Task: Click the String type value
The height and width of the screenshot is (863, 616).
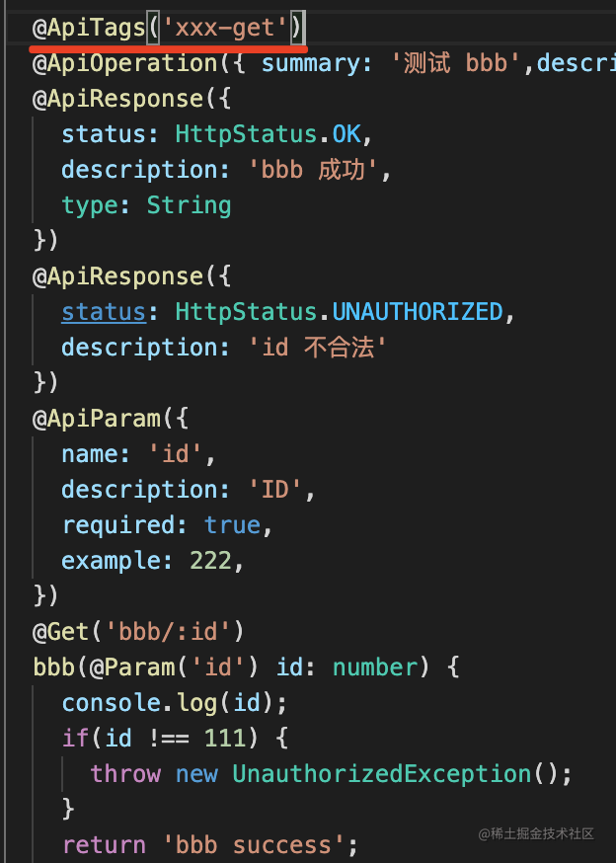Action: [x=189, y=204]
